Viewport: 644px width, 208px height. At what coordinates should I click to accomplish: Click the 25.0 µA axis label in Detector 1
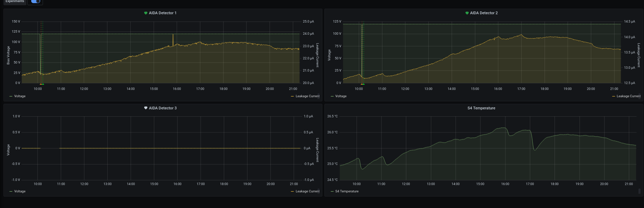(x=308, y=22)
